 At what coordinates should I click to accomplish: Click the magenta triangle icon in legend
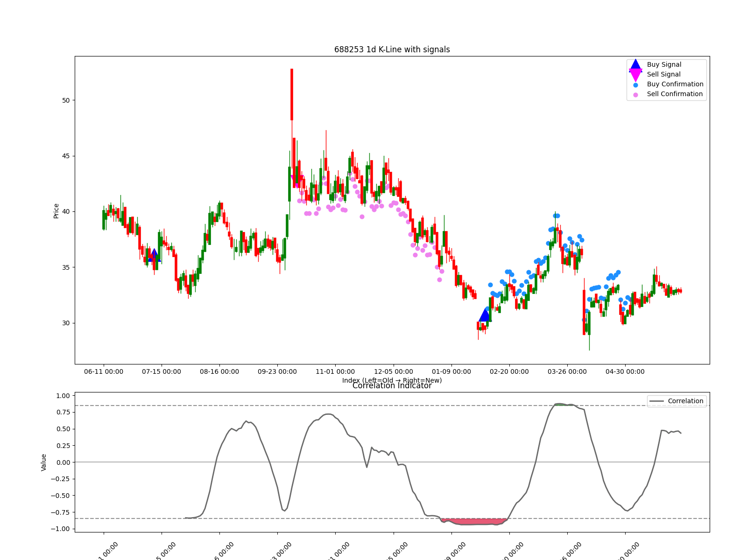[635, 75]
